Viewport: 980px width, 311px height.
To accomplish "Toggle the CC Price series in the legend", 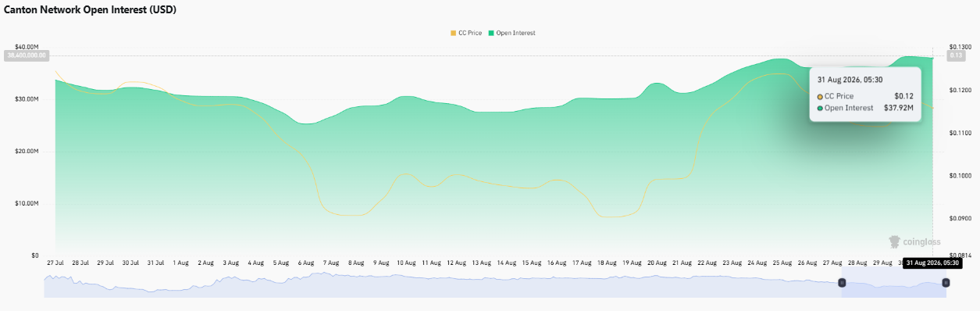I will pyautogui.click(x=466, y=33).
